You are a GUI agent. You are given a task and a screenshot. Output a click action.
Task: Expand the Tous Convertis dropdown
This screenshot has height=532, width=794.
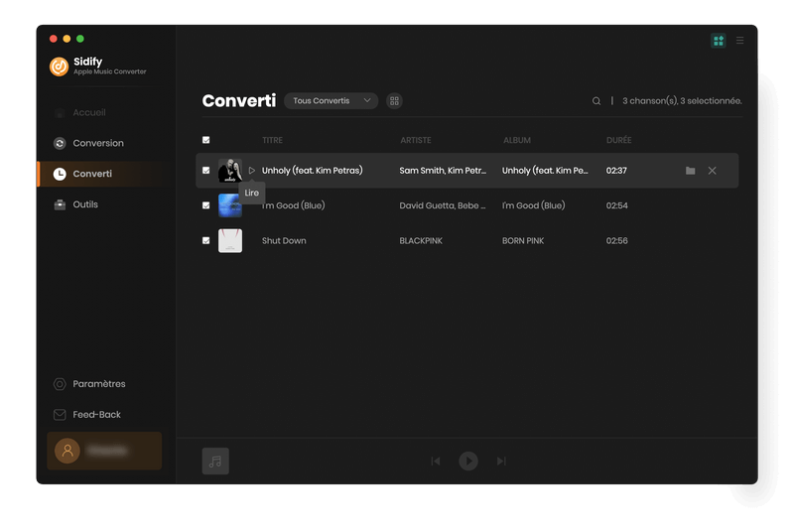(x=331, y=101)
